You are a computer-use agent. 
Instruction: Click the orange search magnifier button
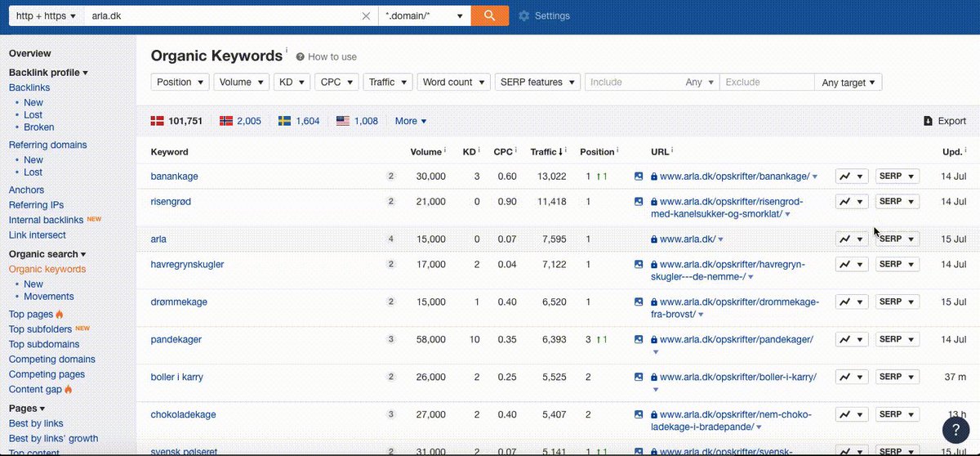pos(489,16)
